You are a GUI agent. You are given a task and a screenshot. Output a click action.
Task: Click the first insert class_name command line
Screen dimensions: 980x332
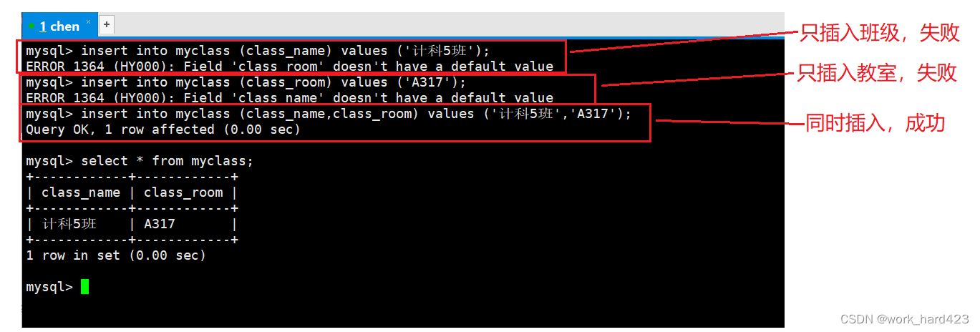258,51
